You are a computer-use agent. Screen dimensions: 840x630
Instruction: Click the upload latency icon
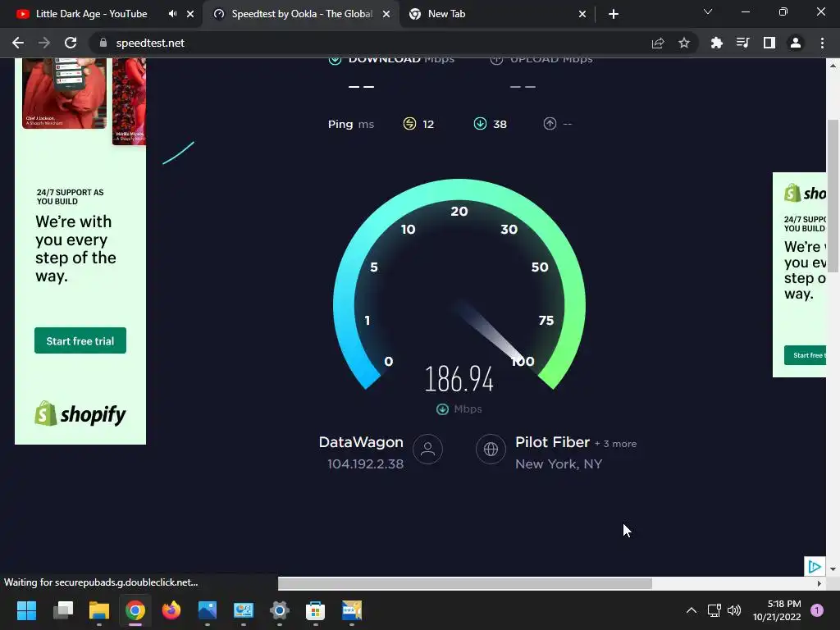[550, 124]
